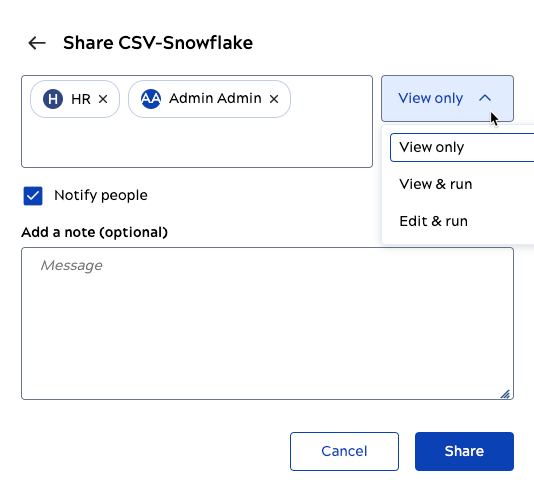
Task: Click the HR chip name text
Action: coord(81,99)
